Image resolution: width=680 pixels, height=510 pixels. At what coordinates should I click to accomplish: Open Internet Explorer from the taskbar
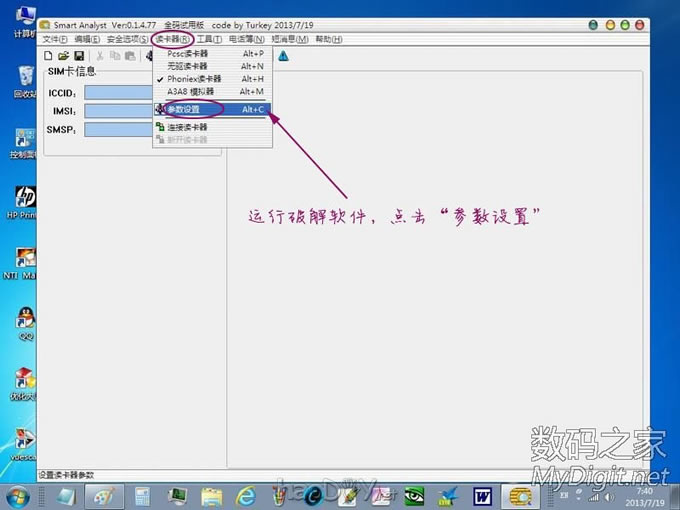(x=246, y=495)
